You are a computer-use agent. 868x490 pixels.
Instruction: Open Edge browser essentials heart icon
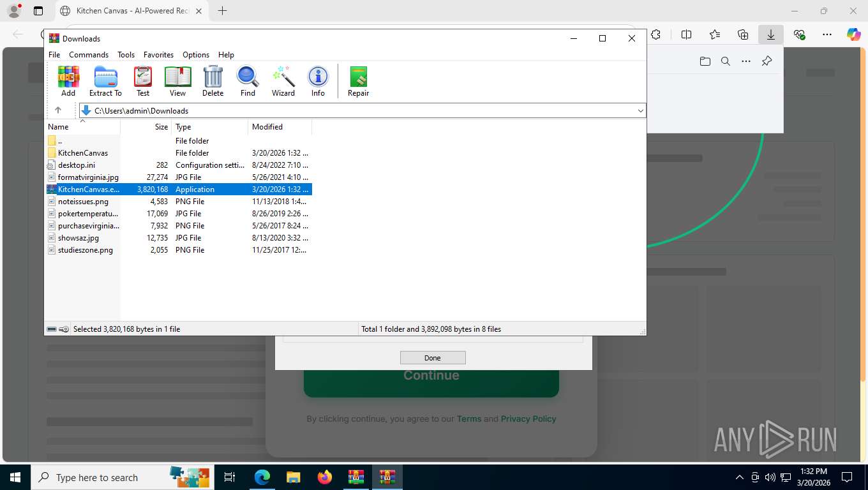coord(799,34)
